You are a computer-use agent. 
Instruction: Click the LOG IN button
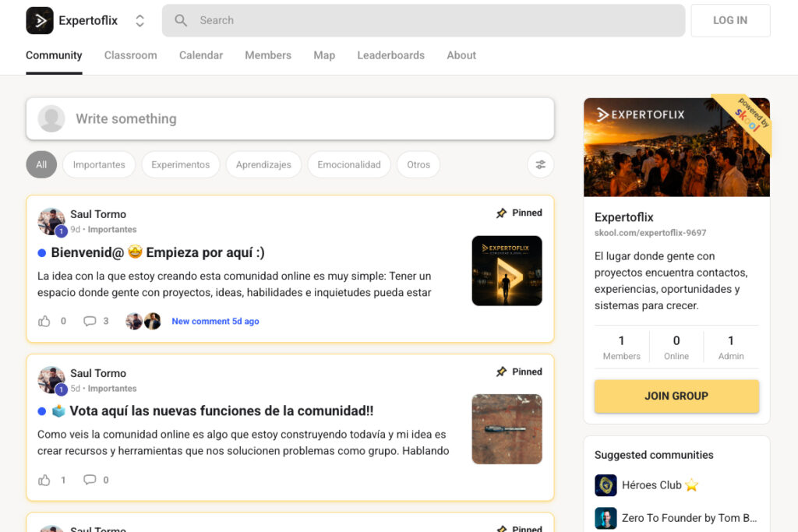pos(730,20)
